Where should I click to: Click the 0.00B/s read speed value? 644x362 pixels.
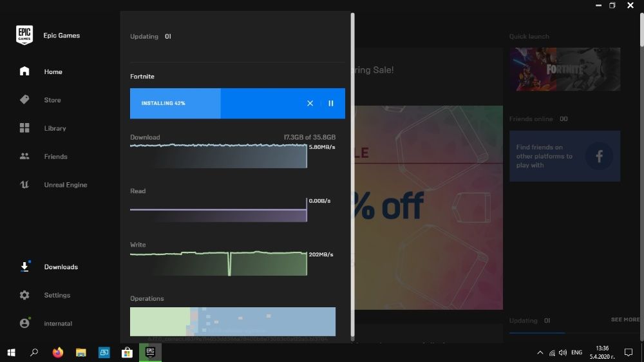coord(319,201)
